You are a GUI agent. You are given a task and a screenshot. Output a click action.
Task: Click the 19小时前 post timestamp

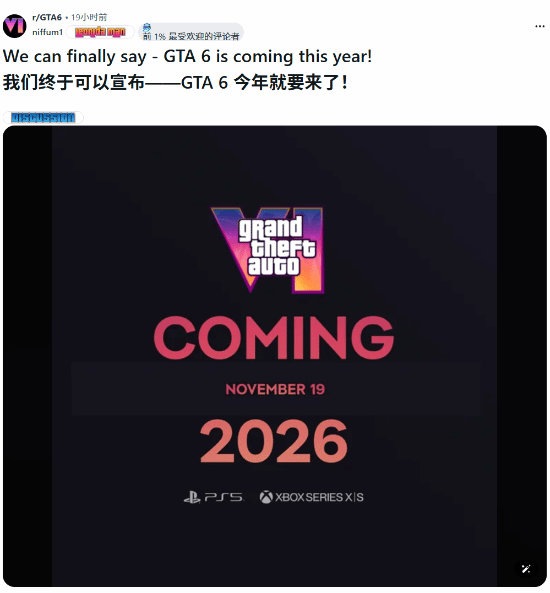[x=89, y=17]
